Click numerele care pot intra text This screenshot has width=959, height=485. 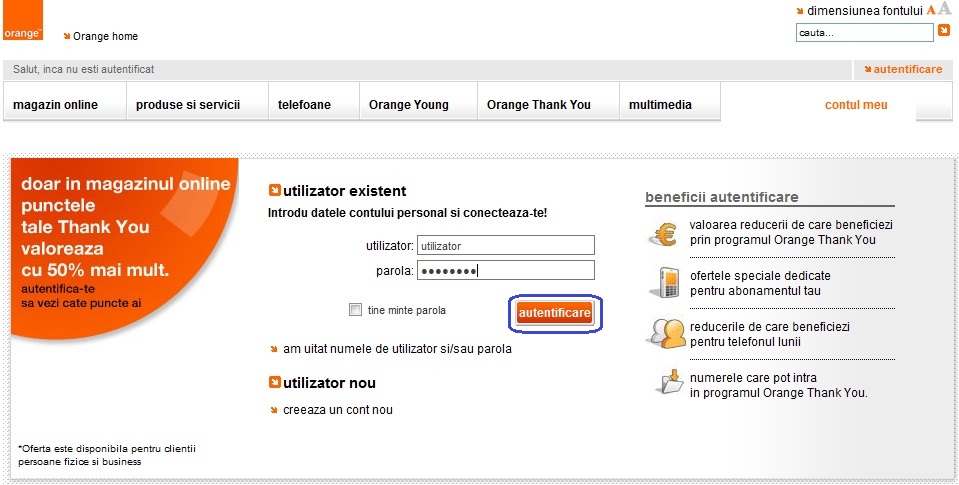click(x=779, y=385)
